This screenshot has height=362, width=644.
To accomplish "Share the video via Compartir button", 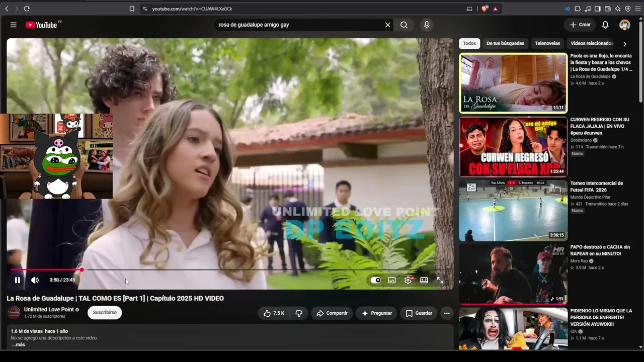I will pos(332,313).
